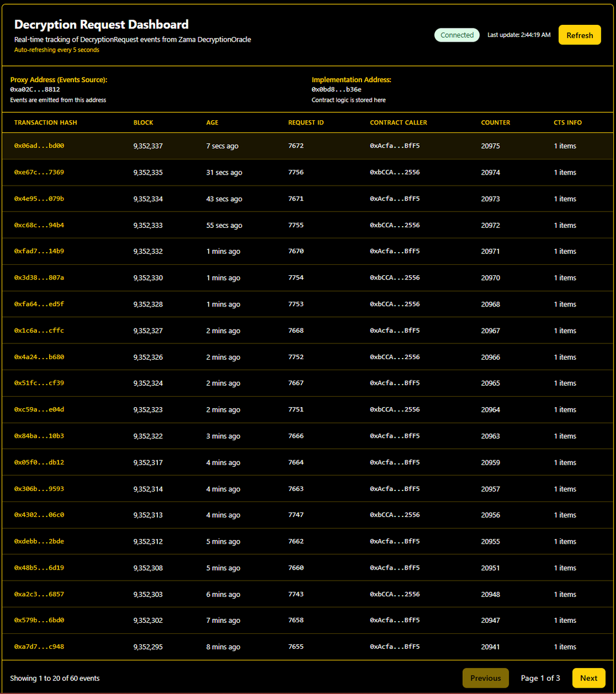
Task: Click the 'Proxy Address (Events Source):' label
Action: click(58, 80)
